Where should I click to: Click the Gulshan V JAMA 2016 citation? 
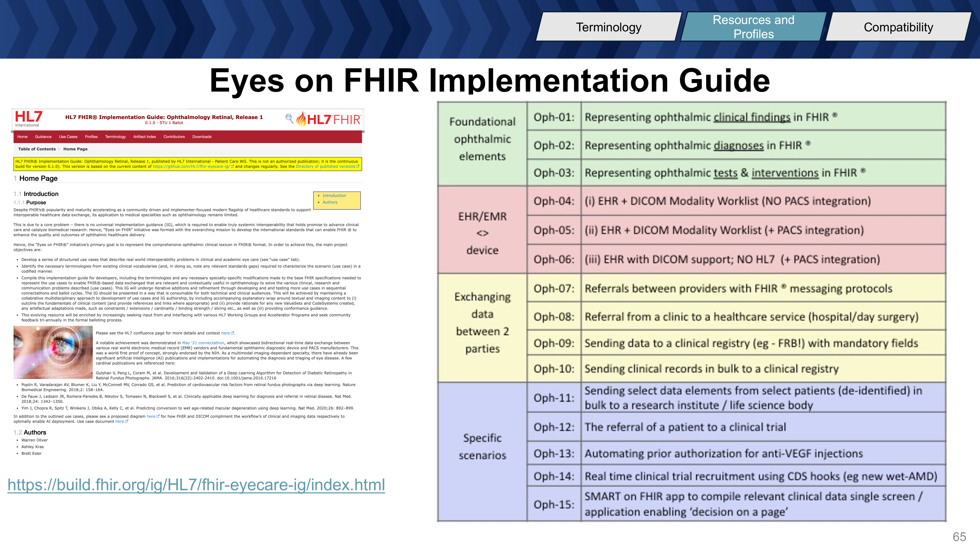(x=224, y=375)
